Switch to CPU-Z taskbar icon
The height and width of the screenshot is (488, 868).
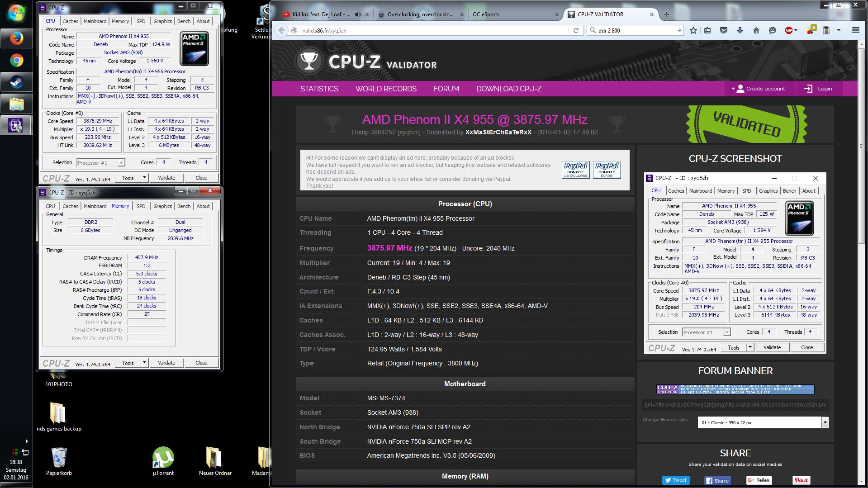point(16,125)
